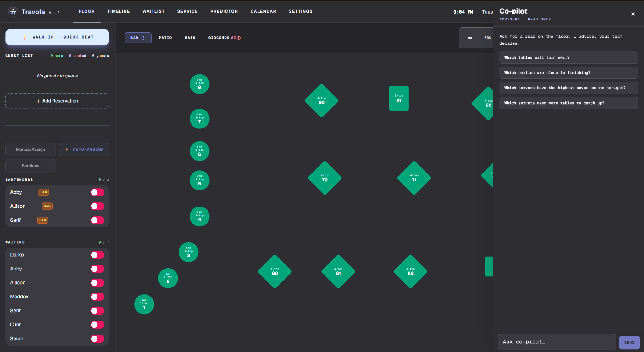Click the Travola logo icon
Image resolution: width=644 pixels, height=352 pixels.
pyautogui.click(x=13, y=12)
